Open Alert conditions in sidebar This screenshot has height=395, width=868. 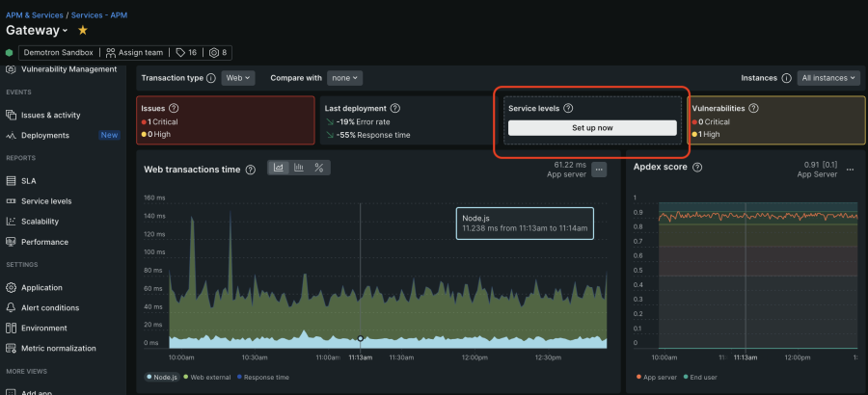pyautogui.click(x=49, y=307)
